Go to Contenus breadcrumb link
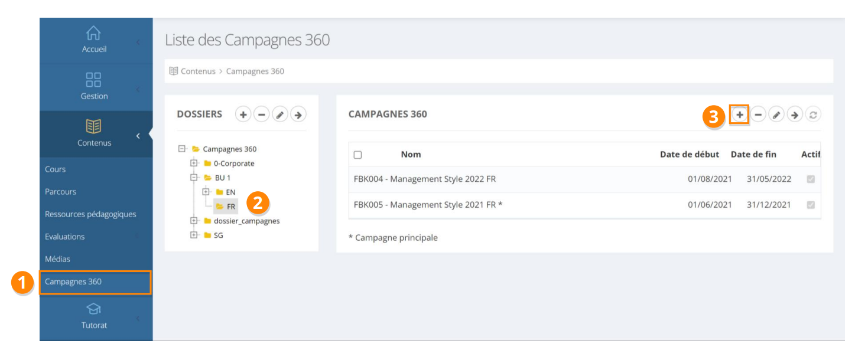868x360 pixels. click(x=198, y=71)
